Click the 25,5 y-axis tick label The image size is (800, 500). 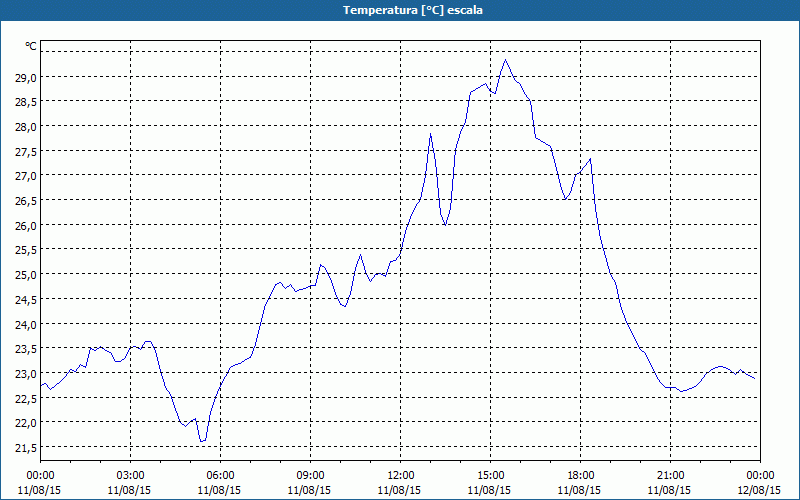28,250
